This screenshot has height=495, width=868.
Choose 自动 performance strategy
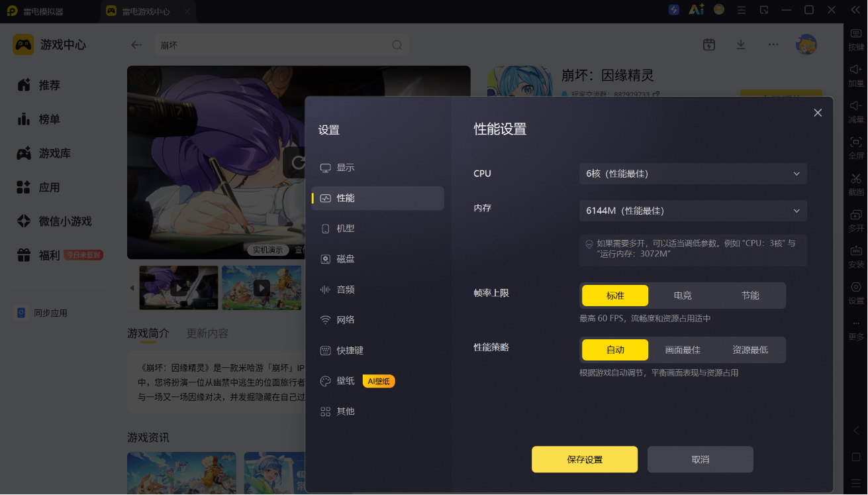[x=615, y=350]
